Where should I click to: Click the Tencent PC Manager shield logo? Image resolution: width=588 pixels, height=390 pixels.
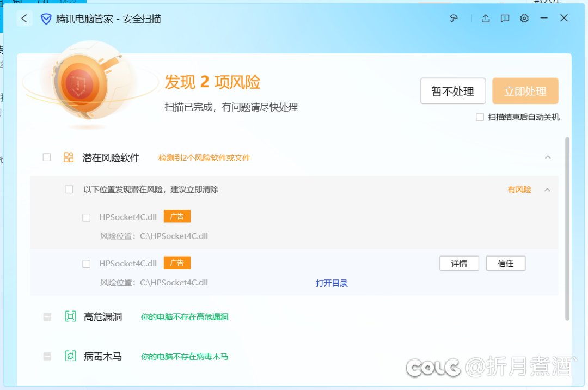[46, 19]
